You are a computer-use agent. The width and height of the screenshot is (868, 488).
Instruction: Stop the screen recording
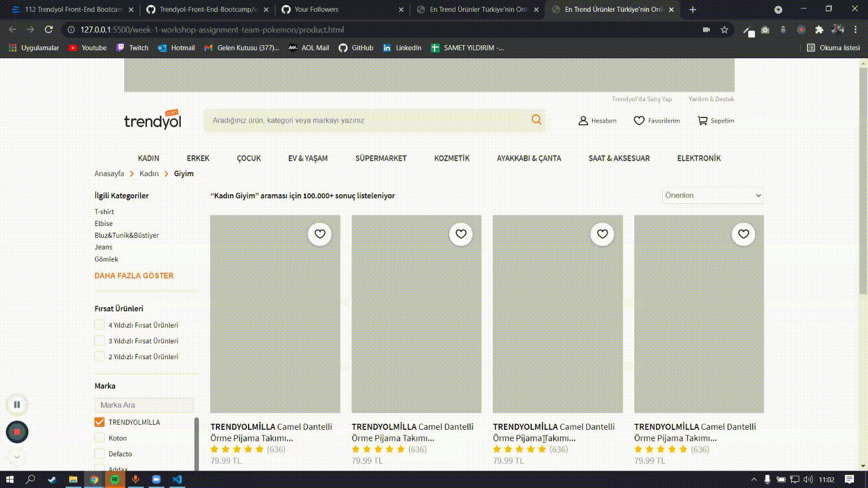[17, 432]
